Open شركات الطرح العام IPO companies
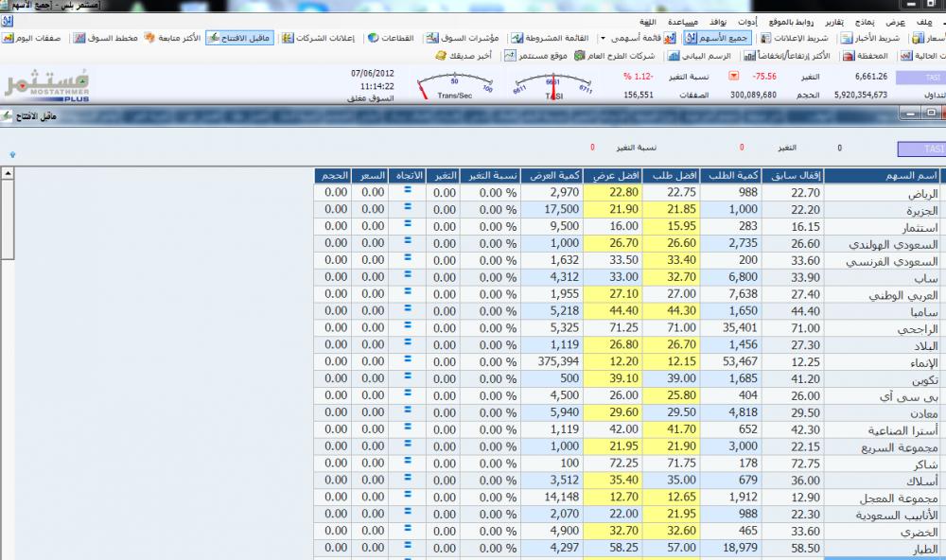Image resolution: width=946 pixels, height=560 pixels. [x=614, y=56]
